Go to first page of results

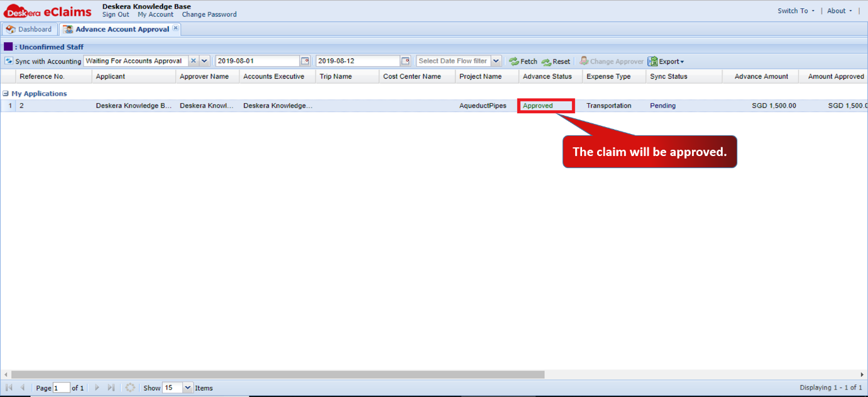coord(9,388)
